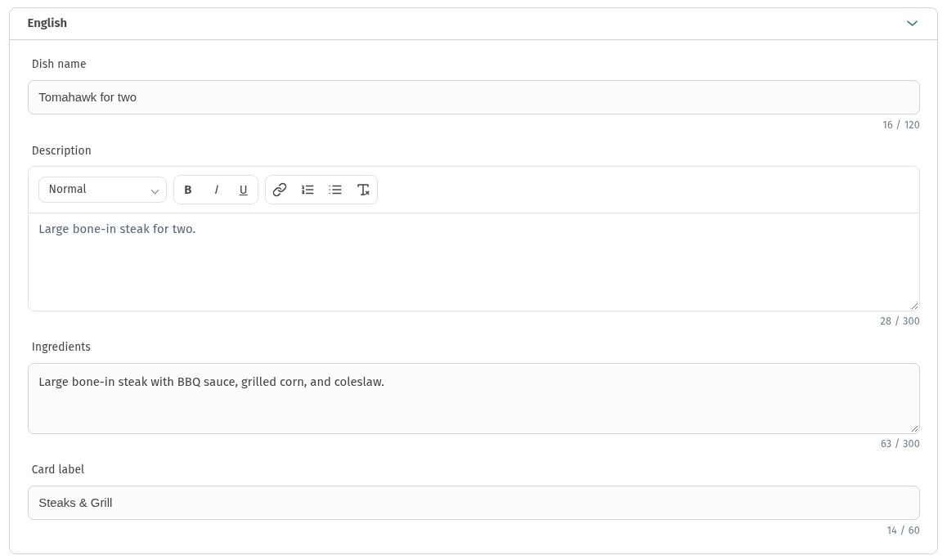Viewport: 947px width, 560px height.
Task: Click the Card label field label
Action: tap(58, 469)
